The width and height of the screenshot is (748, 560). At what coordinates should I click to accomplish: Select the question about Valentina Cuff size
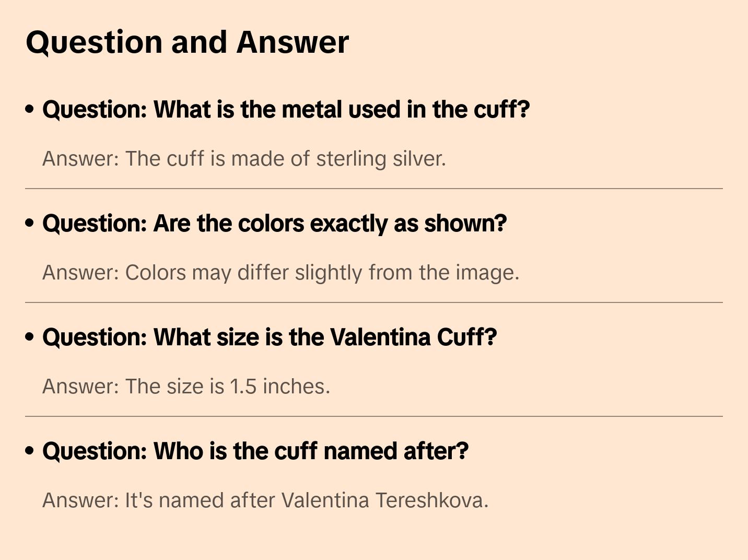[x=270, y=337]
